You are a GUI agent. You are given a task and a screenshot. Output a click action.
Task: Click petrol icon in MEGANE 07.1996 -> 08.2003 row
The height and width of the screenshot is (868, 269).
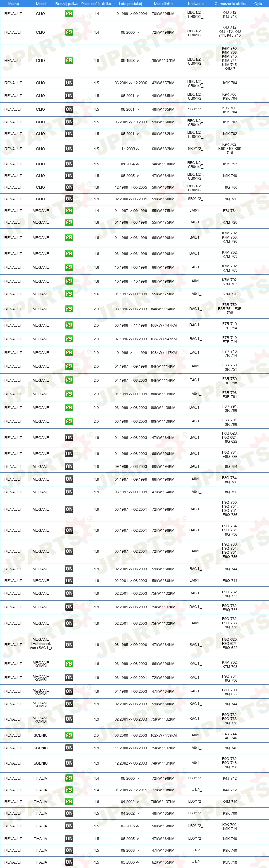coord(69,339)
